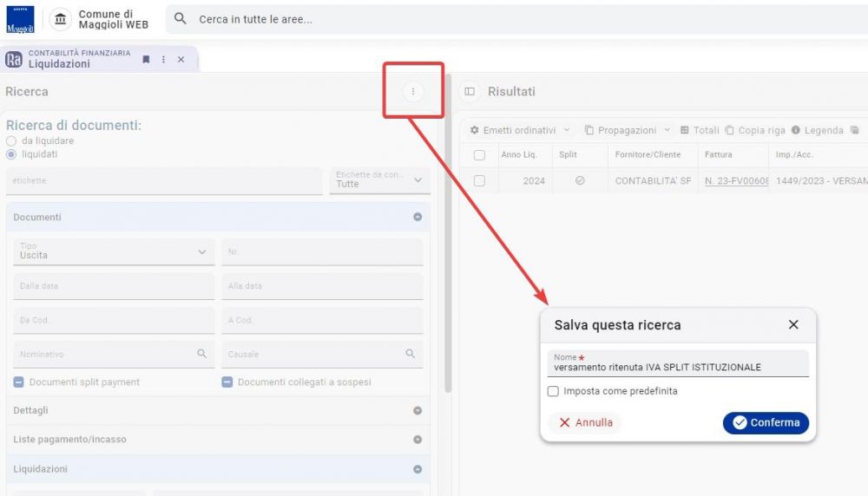Click the 'Alla data' field
Screen dimensions: 868x496
click(x=322, y=286)
